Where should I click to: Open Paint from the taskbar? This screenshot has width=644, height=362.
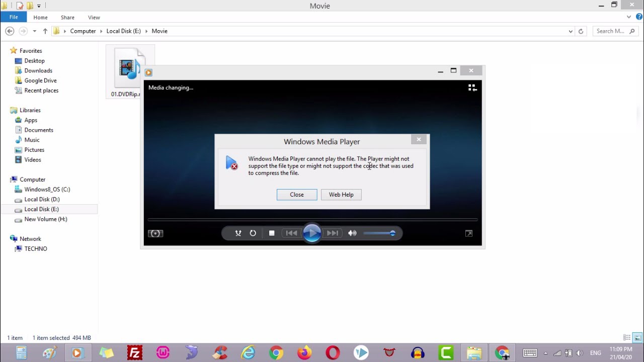[49, 353]
